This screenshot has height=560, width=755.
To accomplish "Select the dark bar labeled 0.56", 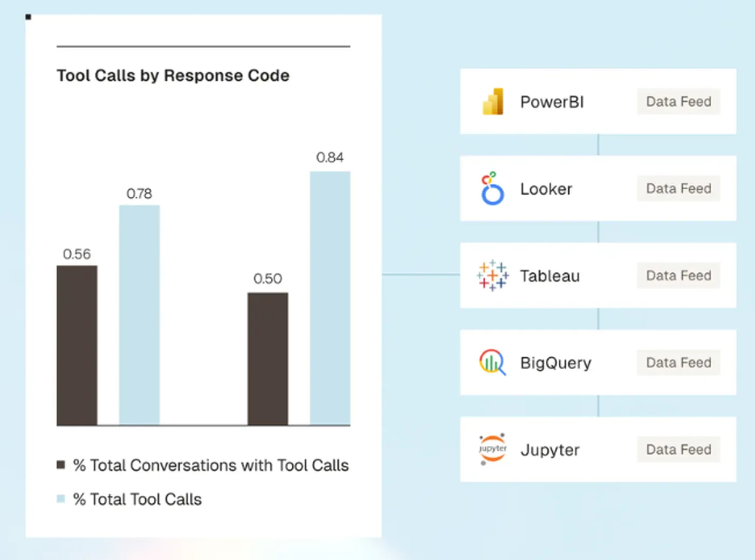I will pos(77,345).
